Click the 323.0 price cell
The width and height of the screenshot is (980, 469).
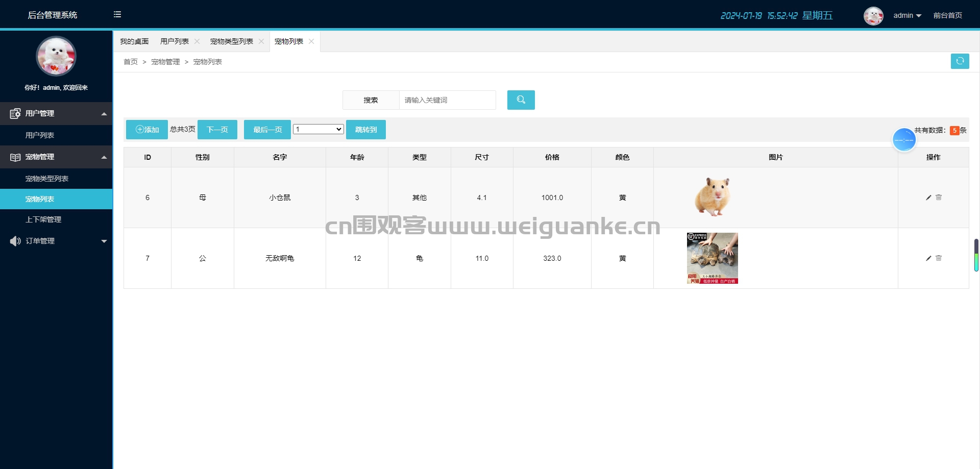[x=552, y=258]
